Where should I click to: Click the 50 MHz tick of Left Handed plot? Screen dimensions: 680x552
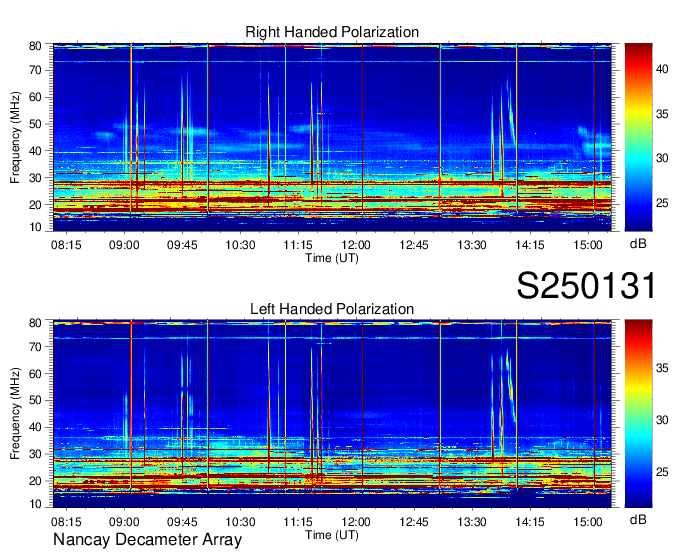pyautogui.click(x=35, y=400)
